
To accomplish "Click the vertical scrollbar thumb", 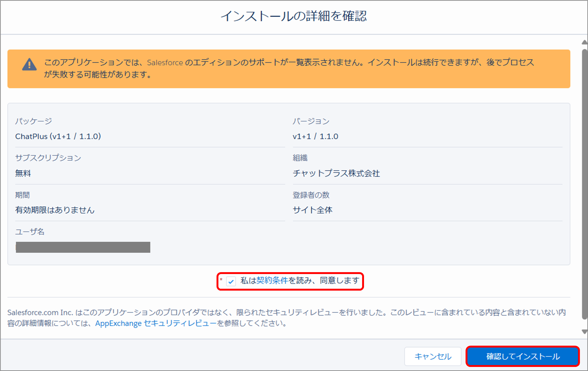I will 584,184.
